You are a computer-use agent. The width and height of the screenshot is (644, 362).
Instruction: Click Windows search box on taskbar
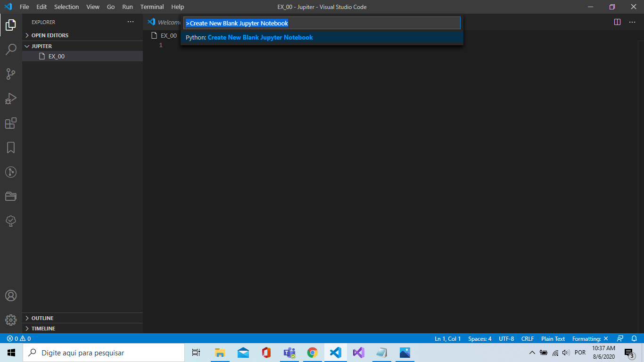click(x=104, y=353)
